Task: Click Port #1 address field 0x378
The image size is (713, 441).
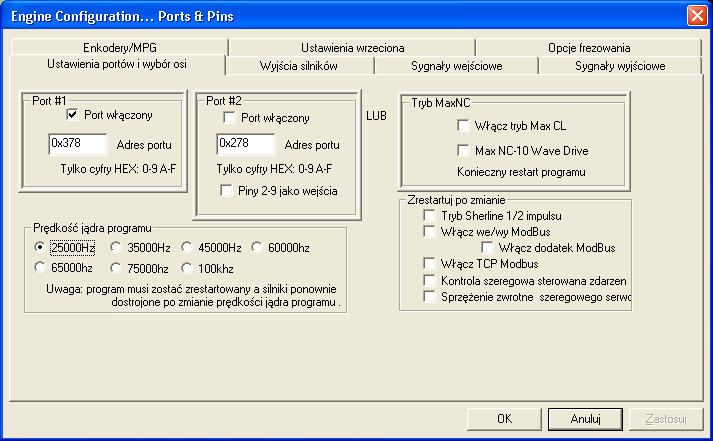Action: pyautogui.click(x=78, y=144)
